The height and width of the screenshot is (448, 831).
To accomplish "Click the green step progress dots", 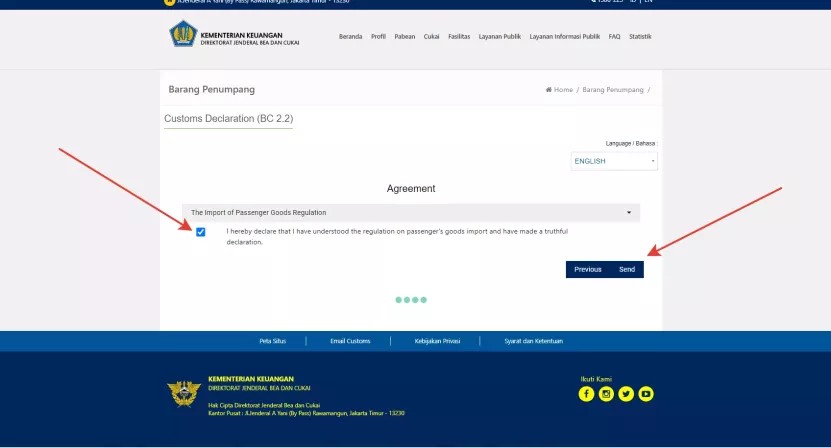I will point(411,300).
